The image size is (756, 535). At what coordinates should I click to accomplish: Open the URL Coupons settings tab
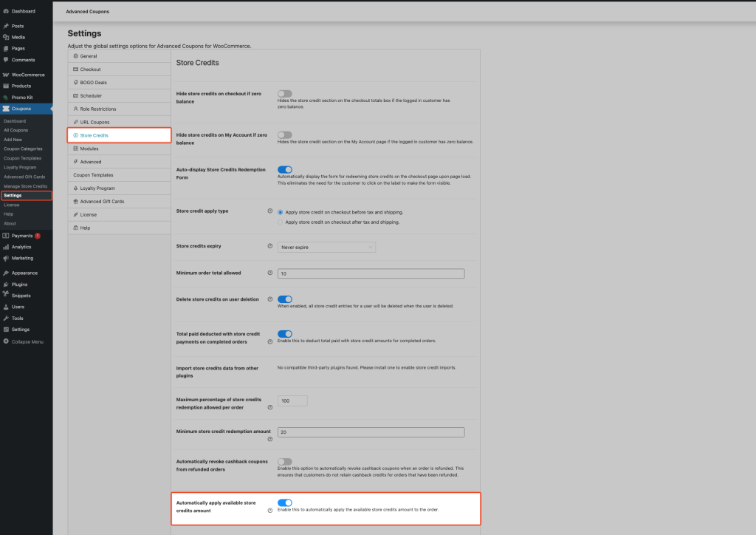click(119, 122)
